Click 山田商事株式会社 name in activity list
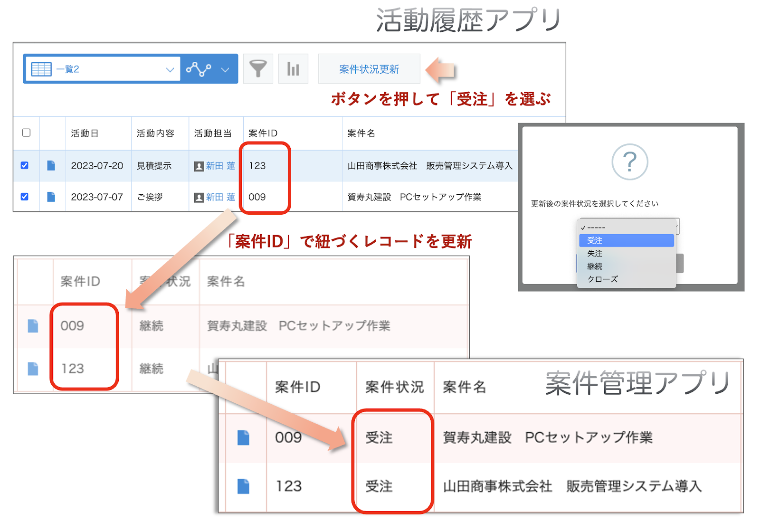 tap(430, 166)
